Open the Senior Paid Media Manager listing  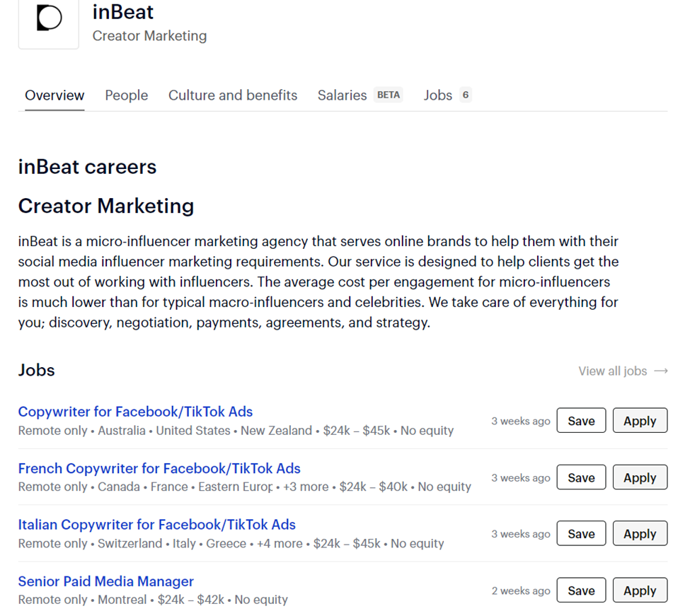(105, 581)
